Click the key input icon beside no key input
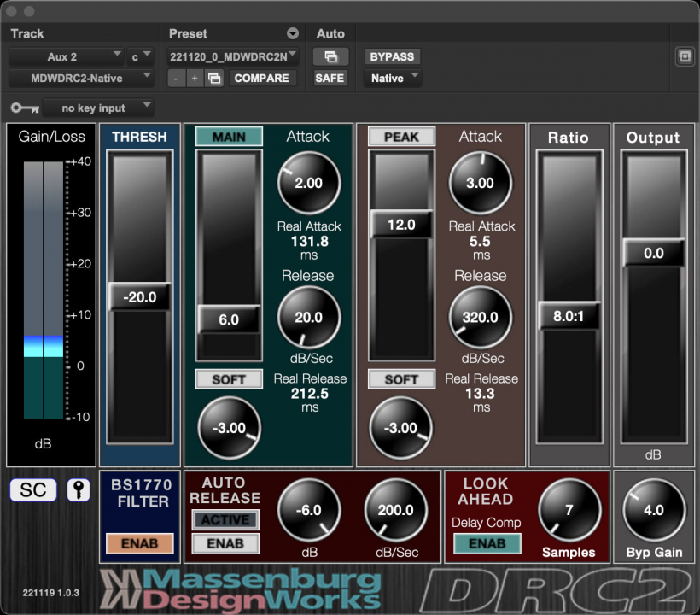The width and height of the screenshot is (700, 615). [x=23, y=108]
